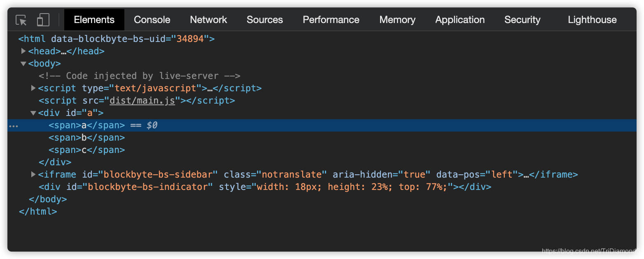Open the Lighthouse tab
The height and width of the screenshot is (259, 644).
tap(592, 20)
